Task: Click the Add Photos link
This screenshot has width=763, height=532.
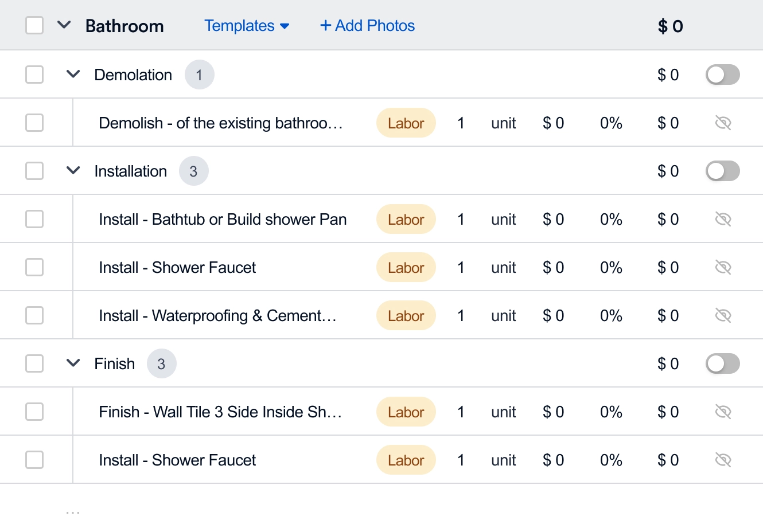Action: (x=367, y=26)
